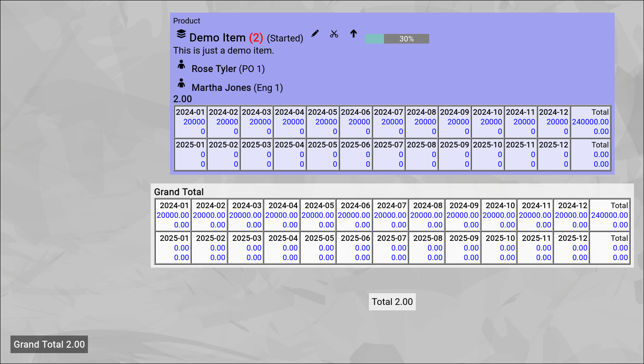Click the layers stack icon beside Demo Item
Image resolution: width=644 pixels, height=364 pixels.
pyautogui.click(x=181, y=34)
